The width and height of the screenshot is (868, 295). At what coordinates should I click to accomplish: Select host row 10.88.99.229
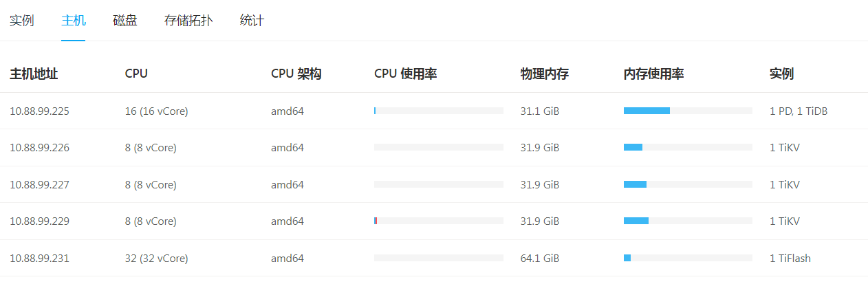39,221
